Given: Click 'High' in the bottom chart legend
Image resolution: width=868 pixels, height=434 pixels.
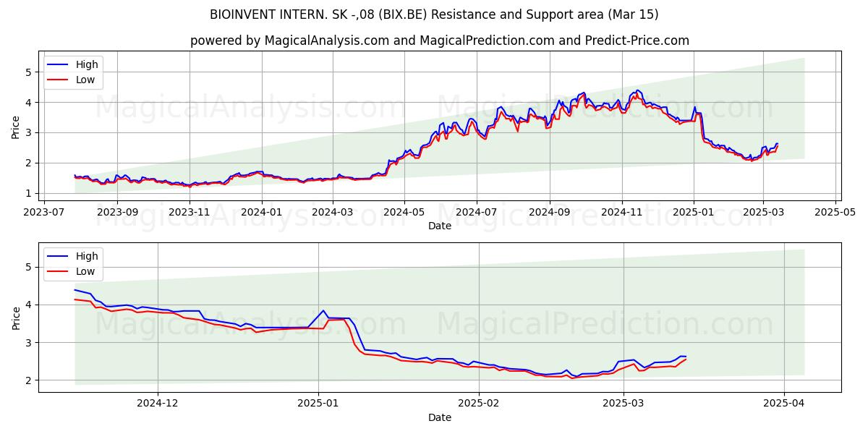Looking at the screenshot, I should click(x=88, y=256).
